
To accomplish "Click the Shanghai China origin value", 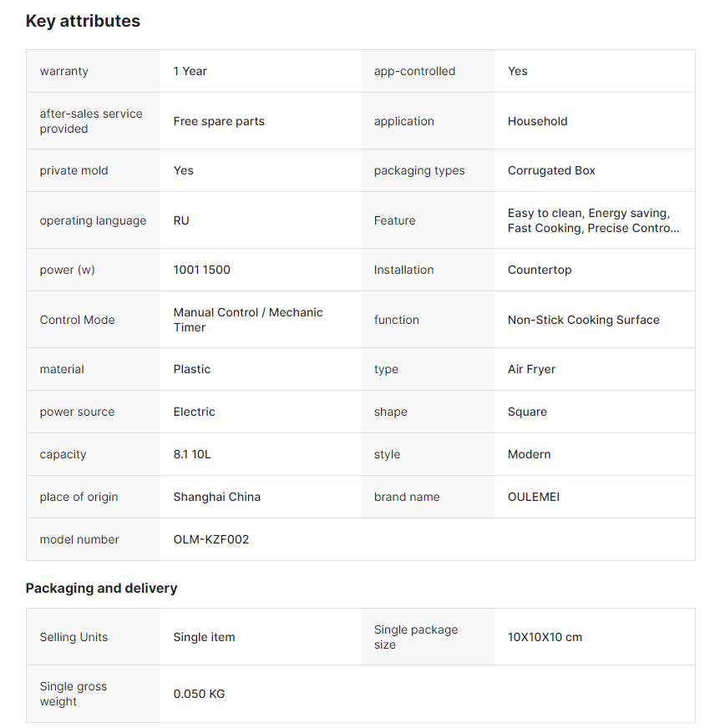I will tap(217, 497).
